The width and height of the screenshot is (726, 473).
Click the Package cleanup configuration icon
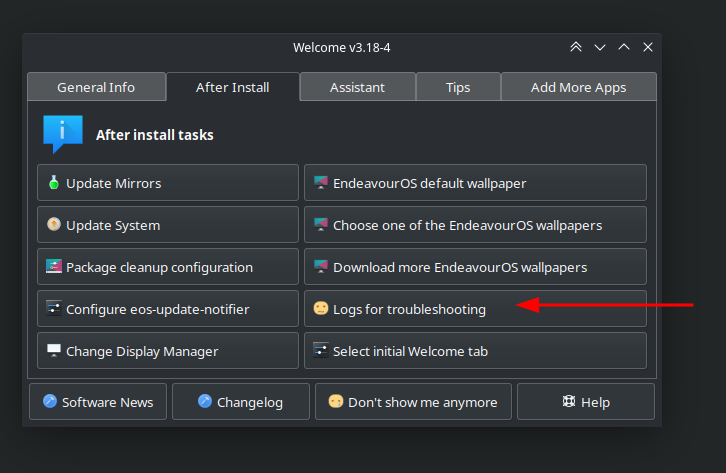coord(54,267)
